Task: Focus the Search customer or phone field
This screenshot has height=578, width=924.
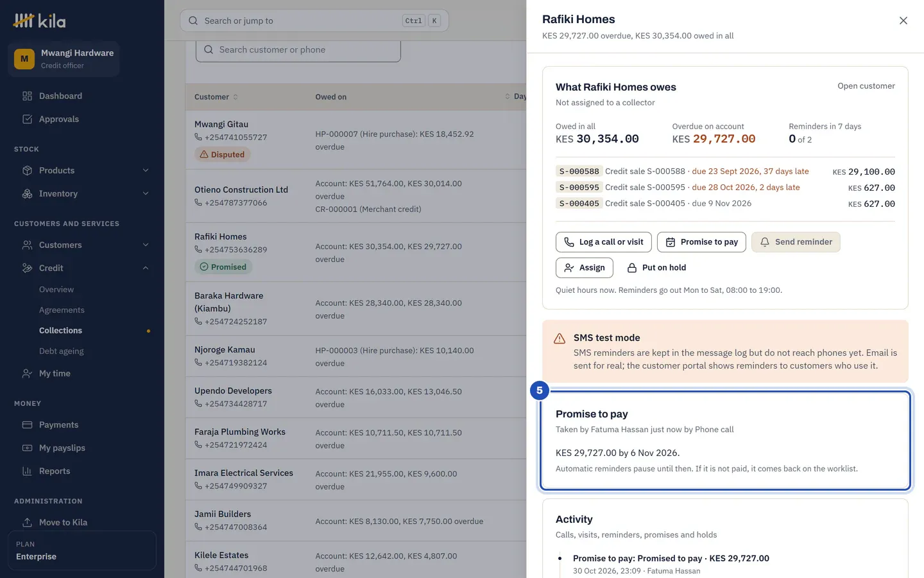Action: (298, 49)
